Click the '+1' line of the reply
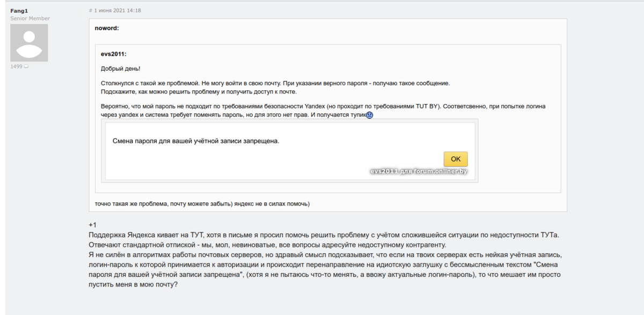Viewport: 644px width, 315px height. [x=92, y=225]
